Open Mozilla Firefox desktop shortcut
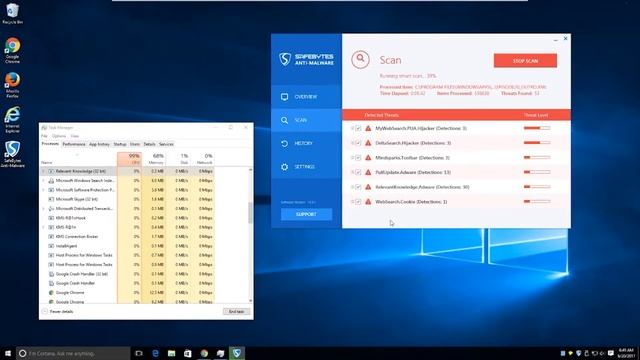640x360 pixels. [12, 85]
